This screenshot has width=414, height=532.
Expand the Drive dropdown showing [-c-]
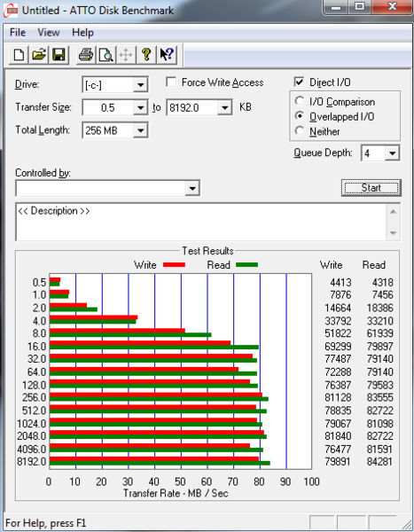click(115, 84)
